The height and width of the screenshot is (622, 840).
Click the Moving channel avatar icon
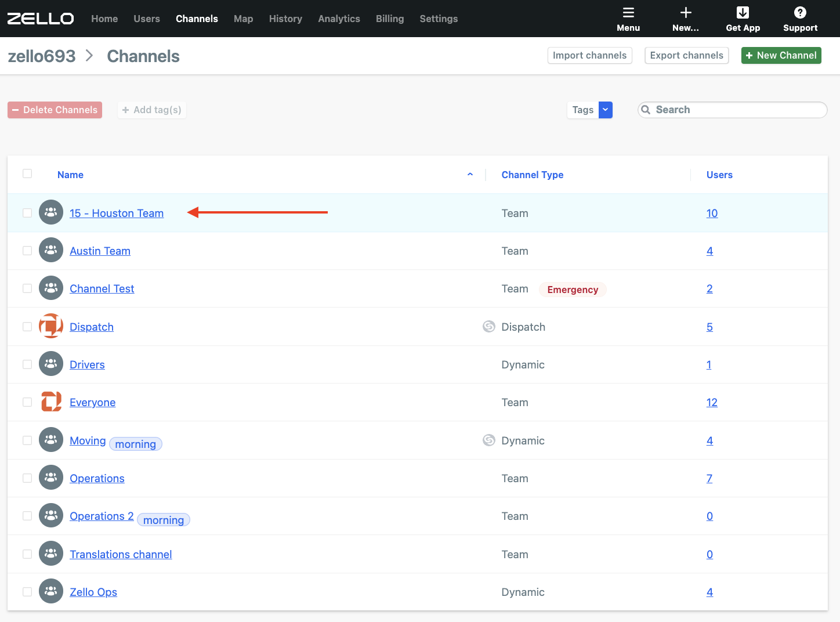(x=51, y=440)
